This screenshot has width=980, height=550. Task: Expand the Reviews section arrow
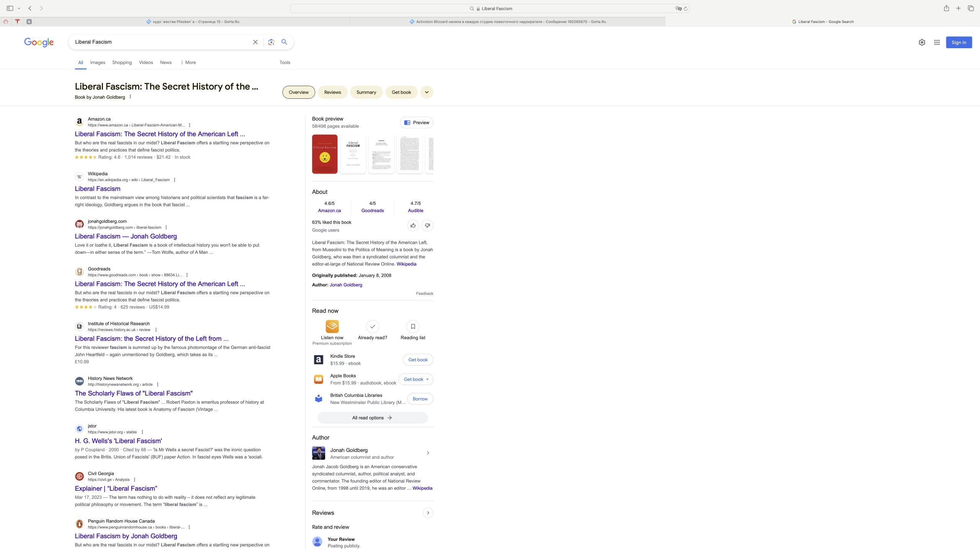click(x=428, y=513)
